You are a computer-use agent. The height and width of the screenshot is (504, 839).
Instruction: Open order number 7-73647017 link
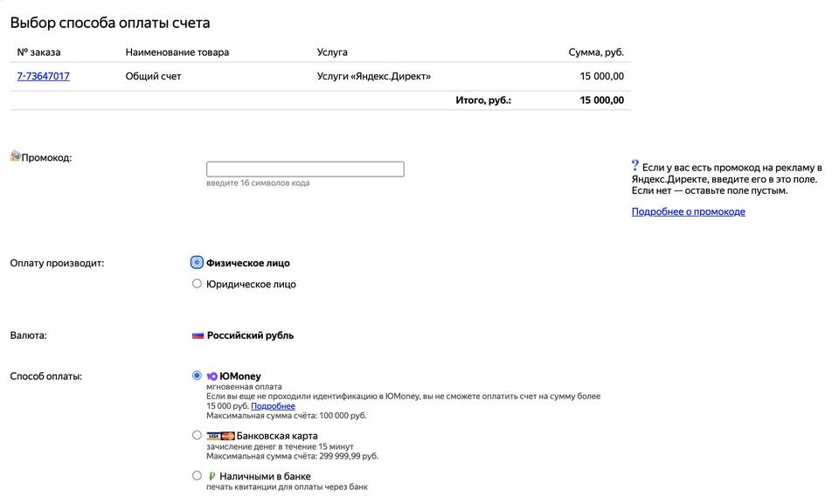[x=43, y=76]
